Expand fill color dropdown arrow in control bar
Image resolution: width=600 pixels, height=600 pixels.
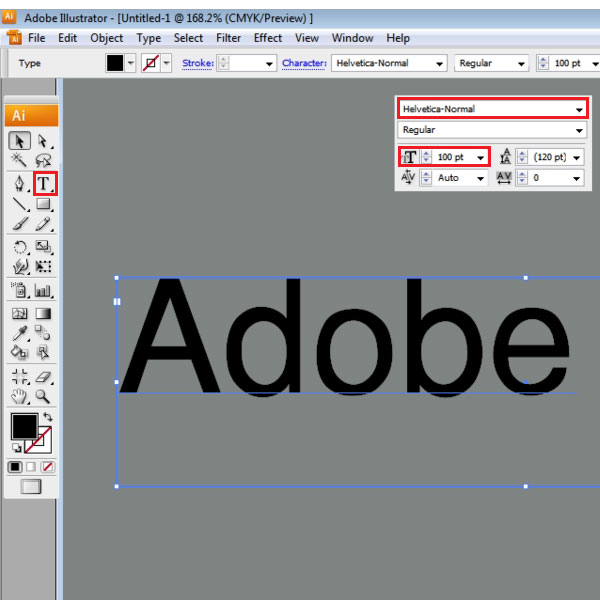[x=131, y=63]
